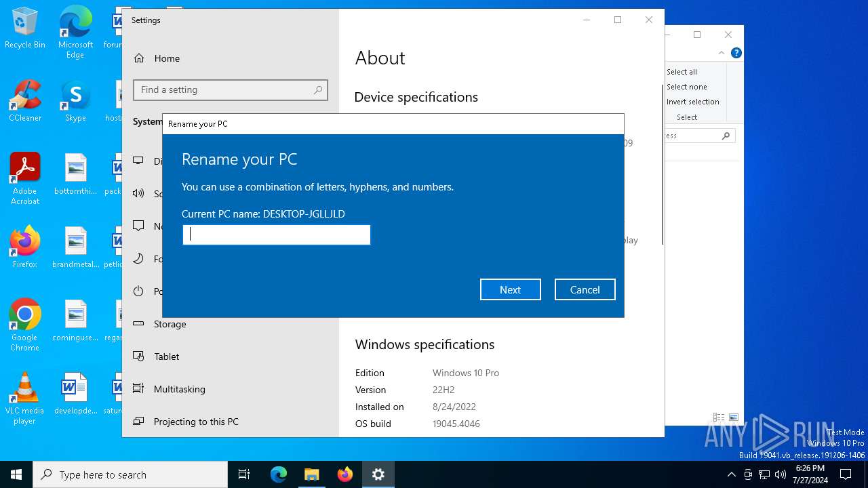Screen dimensions: 868x488
Task: Open Google Chrome desktop shortcut
Action: [25, 325]
